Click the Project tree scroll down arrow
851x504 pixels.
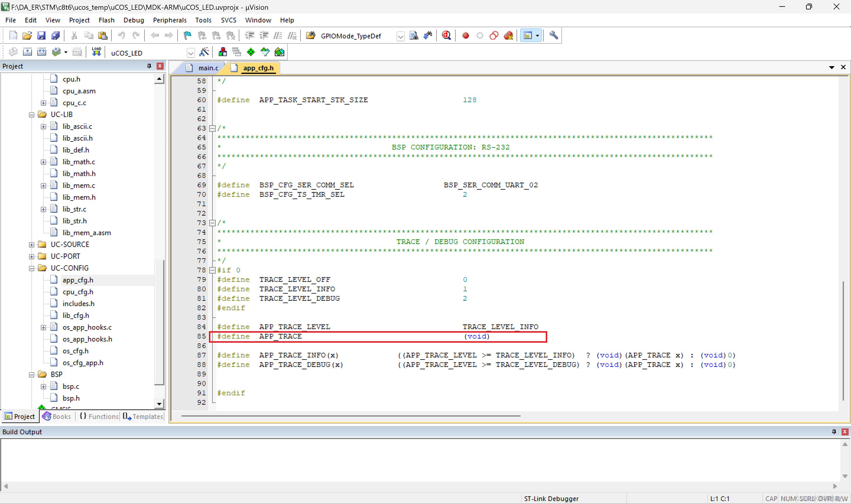point(159,404)
